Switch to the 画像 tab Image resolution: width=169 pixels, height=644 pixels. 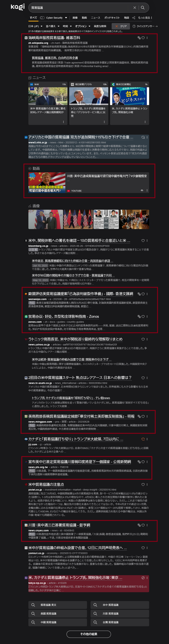point(75,18)
